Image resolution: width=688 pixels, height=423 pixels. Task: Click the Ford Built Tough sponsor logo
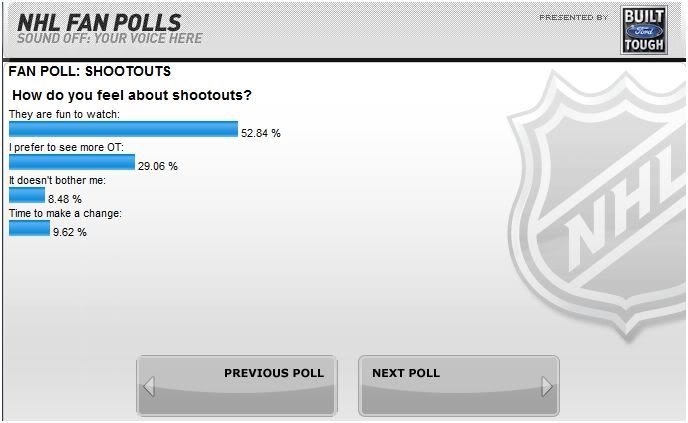[x=644, y=30]
